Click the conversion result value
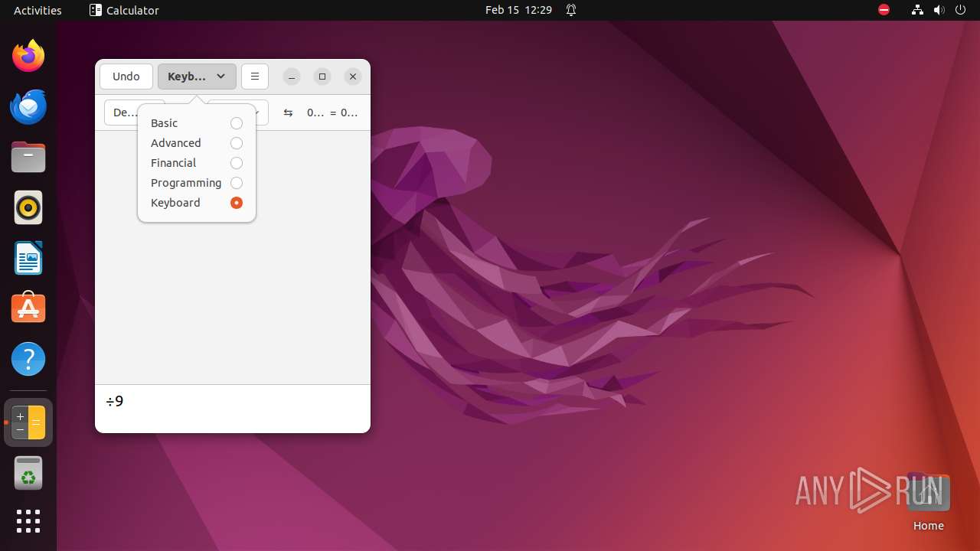Image resolution: width=980 pixels, height=551 pixels. [349, 112]
